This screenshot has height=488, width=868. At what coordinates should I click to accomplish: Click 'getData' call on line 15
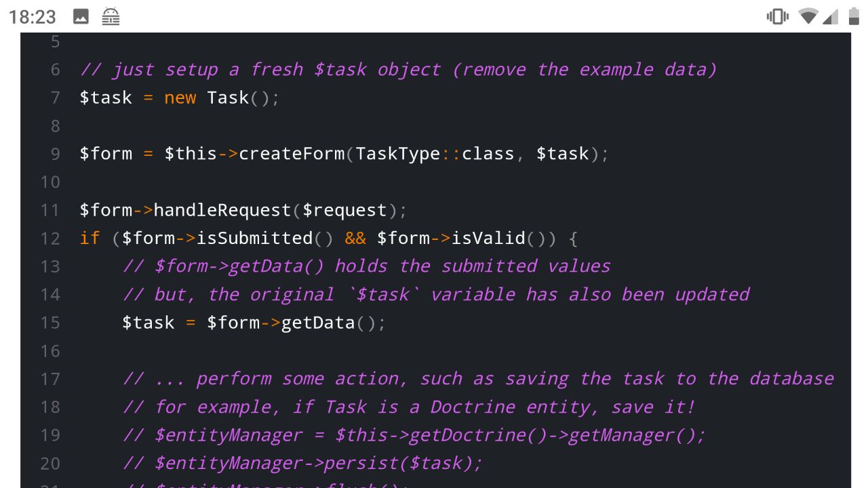[x=318, y=323]
